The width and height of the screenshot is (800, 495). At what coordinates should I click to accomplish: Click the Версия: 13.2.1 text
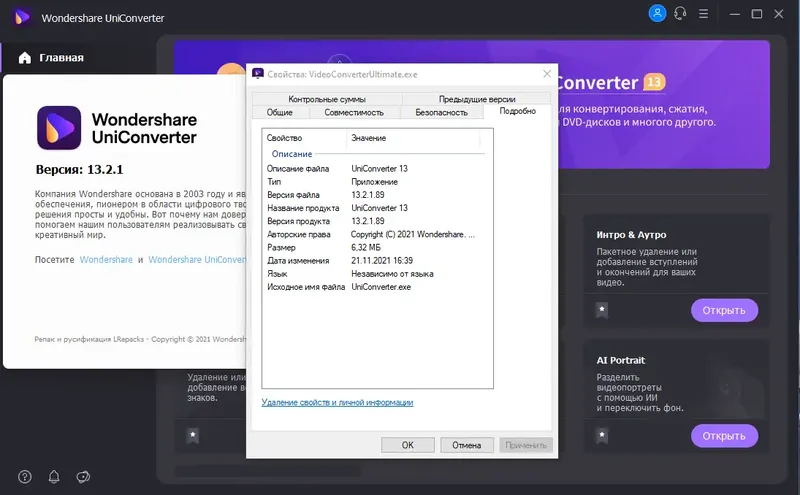(x=80, y=169)
